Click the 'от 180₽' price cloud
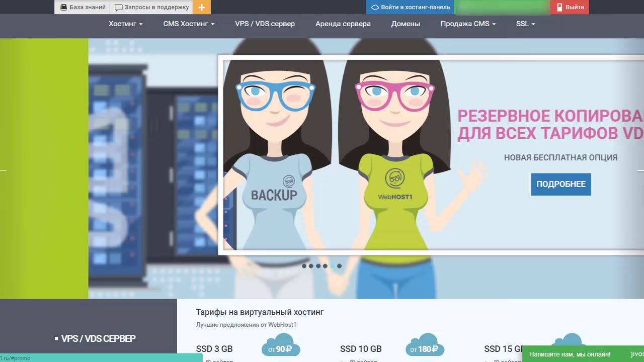644x362 pixels. (425, 346)
